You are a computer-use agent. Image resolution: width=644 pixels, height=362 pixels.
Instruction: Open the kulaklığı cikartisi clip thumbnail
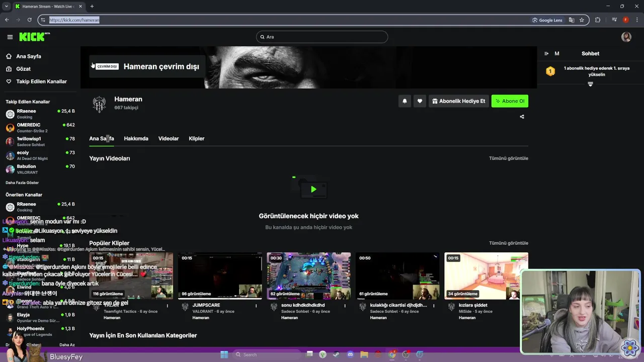point(397,276)
